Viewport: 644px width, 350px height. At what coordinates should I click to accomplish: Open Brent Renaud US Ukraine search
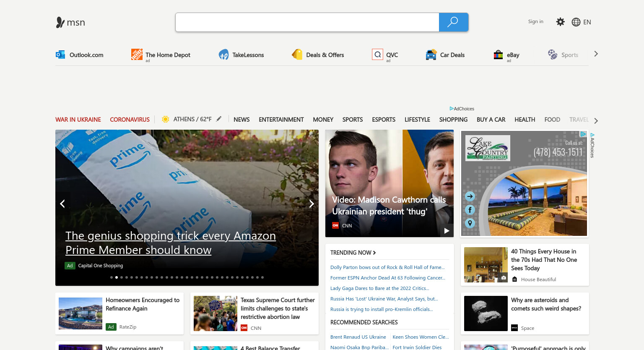358,337
